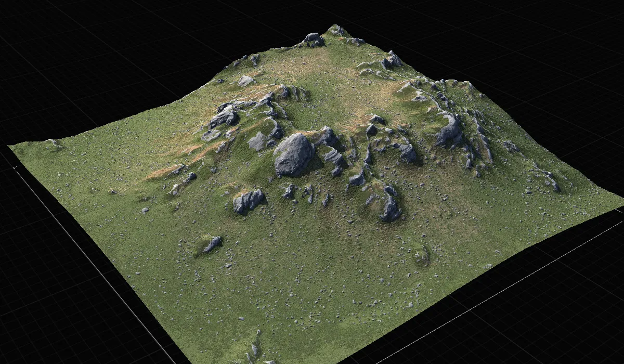Viewport: 624px width, 364px height.
Task: Click the largest gray boulder at terrain center
Action: click(x=294, y=154)
